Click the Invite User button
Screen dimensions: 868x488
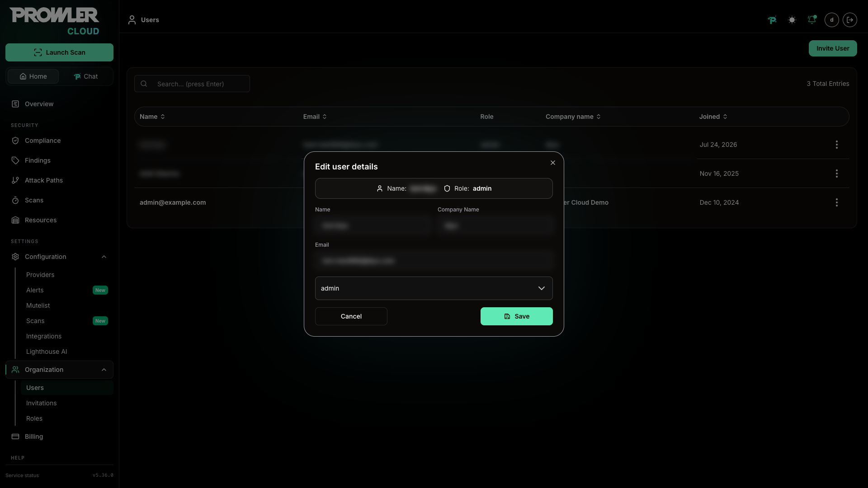point(833,48)
